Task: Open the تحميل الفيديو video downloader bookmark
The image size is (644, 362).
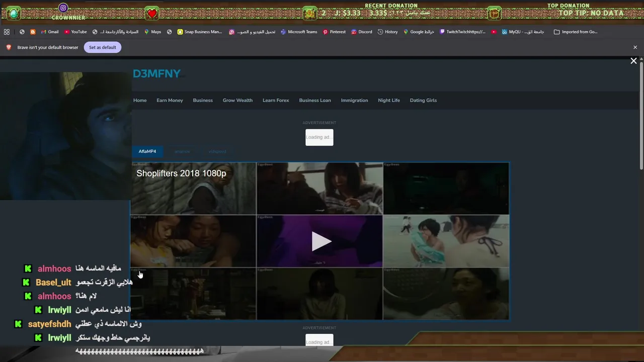Action: [252, 32]
